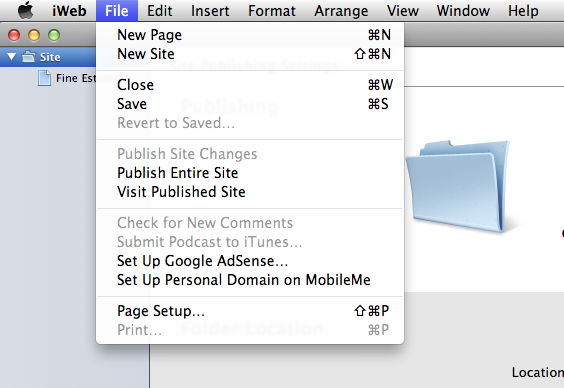This screenshot has height=388, width=564.
Task: Open the Format menu
Action: point(272,11)
